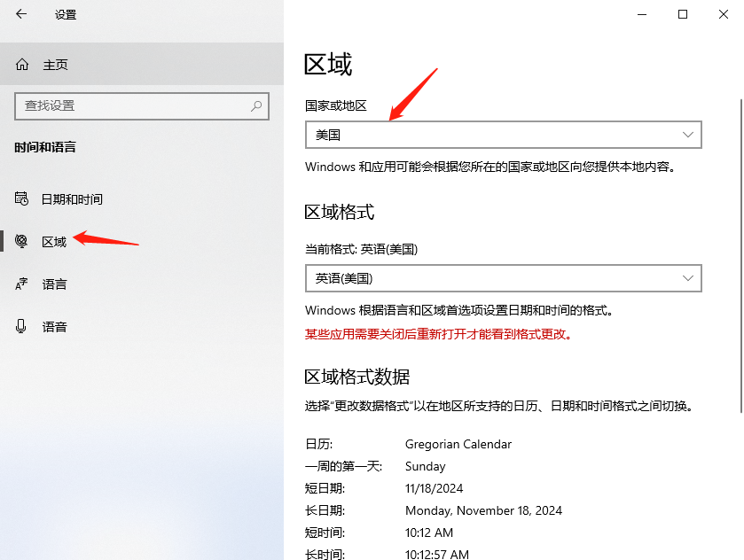Viewport: 744px width, 560px height.
Task: Click the microphone icon beside 语音
Action: pos(20,326)
